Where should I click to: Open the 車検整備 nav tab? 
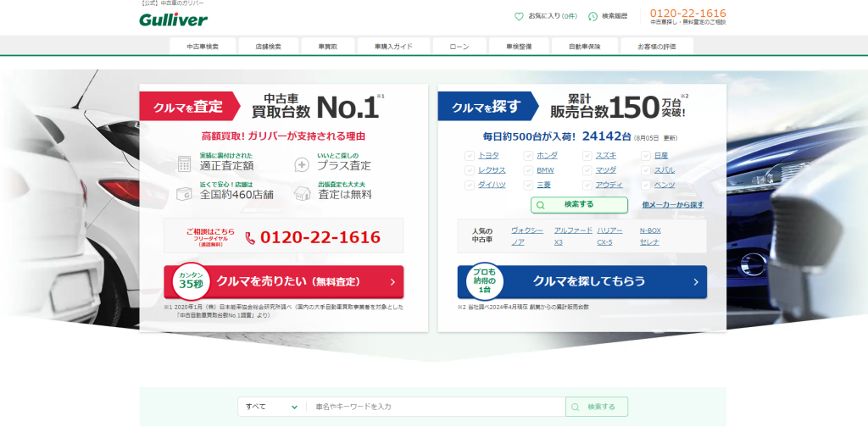click(519, 47)
